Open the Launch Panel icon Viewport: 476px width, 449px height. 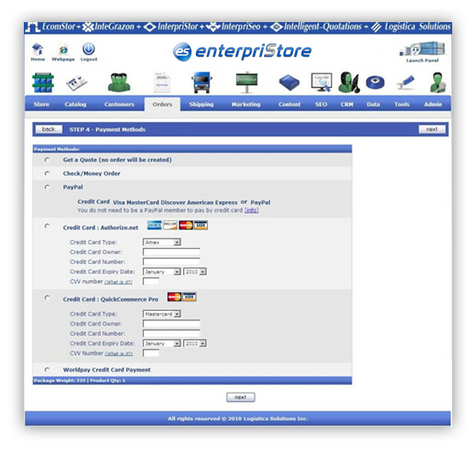422,49
